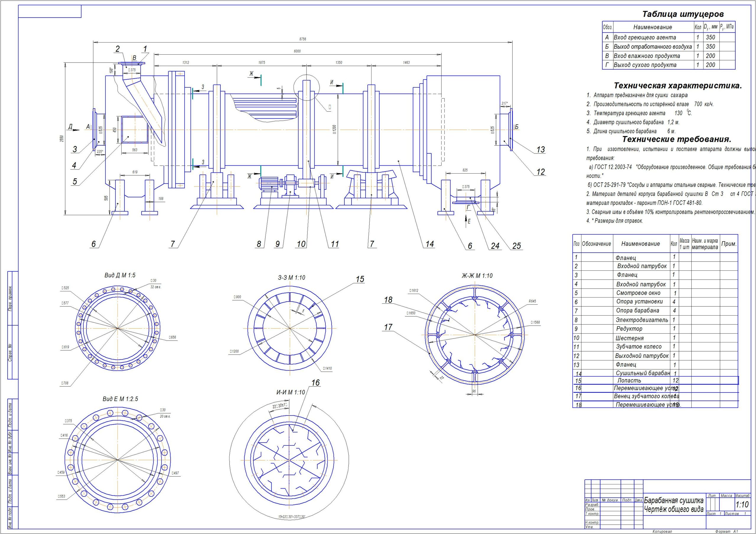
Task: Select the scale value '1:10' in the title block
Action: coord(742,504)
